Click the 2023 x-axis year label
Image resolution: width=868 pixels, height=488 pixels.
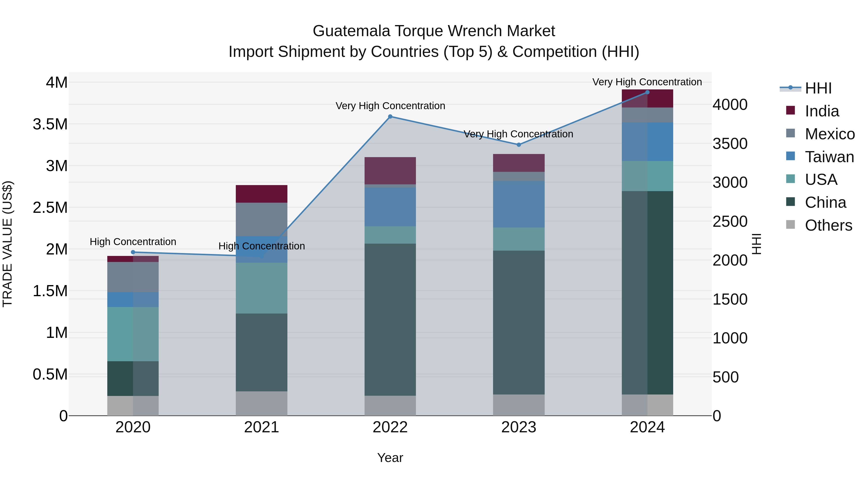tap(519, 427)
